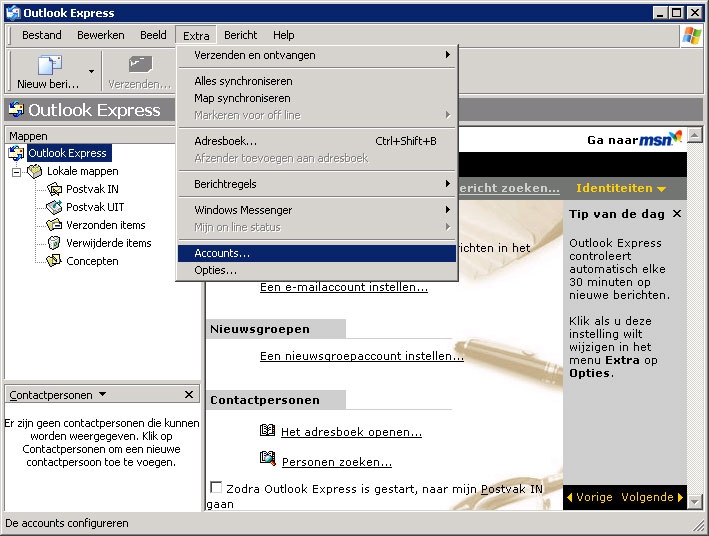Click the Verwijderde items bin icon
Image resolution: width=709 pixels, height=536 pixels.
pos(54,243)
